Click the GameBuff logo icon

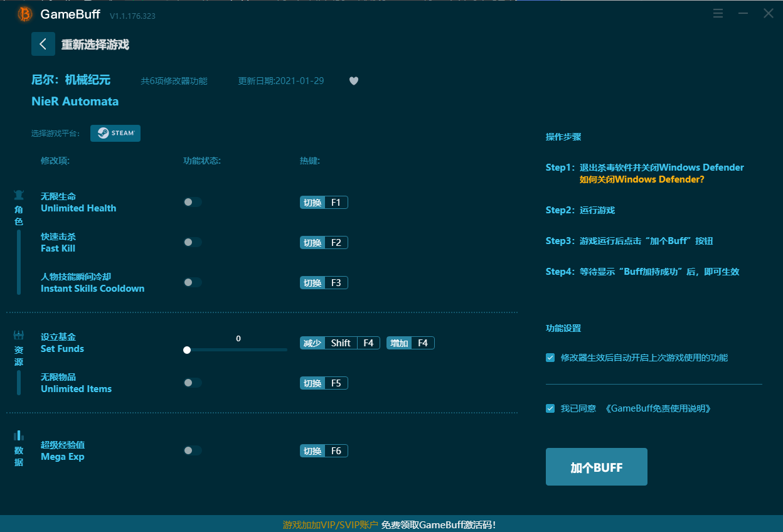25,14
